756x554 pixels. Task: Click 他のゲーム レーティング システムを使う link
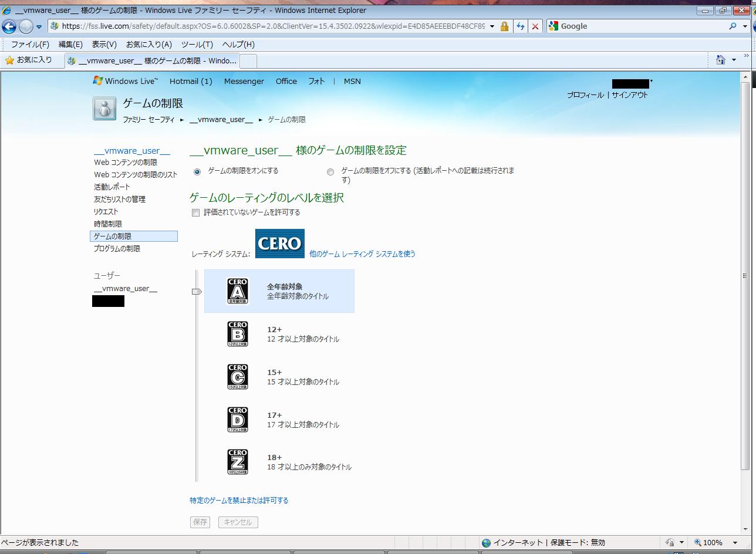click(x=362, y=254)
